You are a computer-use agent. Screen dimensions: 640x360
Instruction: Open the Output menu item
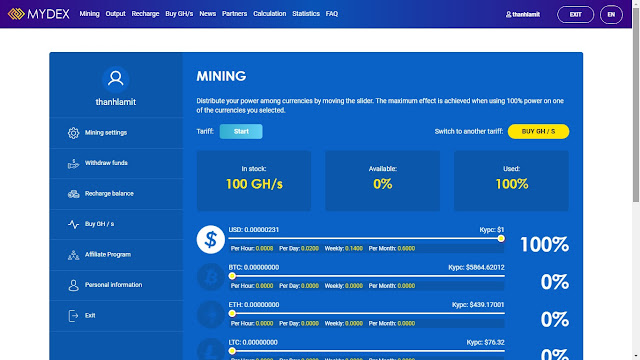tap(116, 14)
